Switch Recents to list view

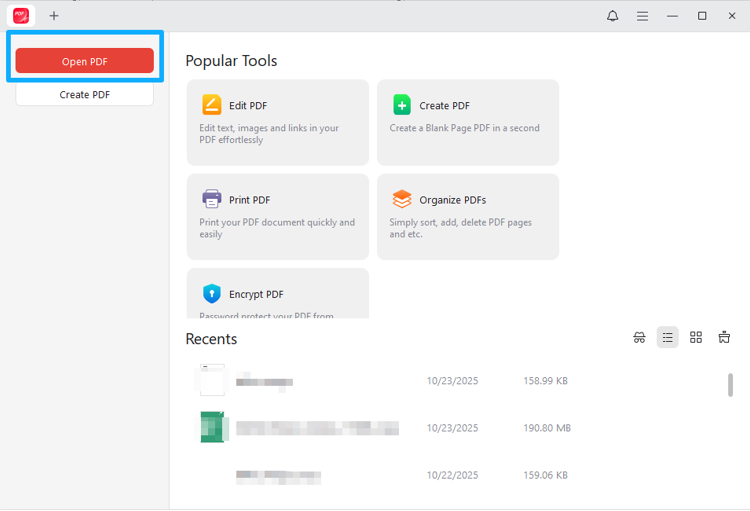point(668,337)
